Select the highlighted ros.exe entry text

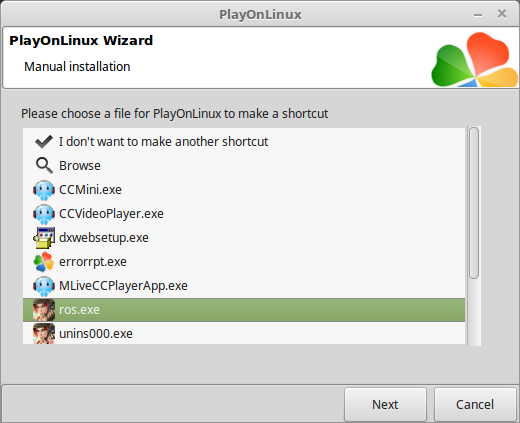(79, 310)
